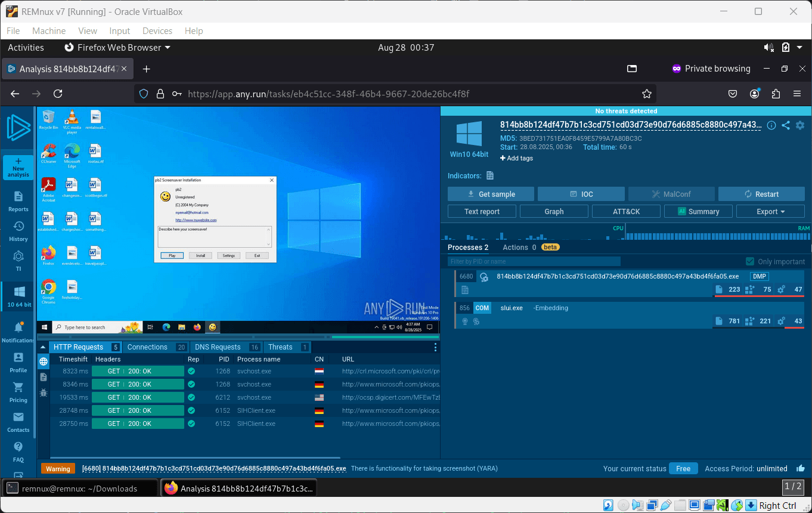
Task: Click Add tags link
Action: (x=516, y=158)
